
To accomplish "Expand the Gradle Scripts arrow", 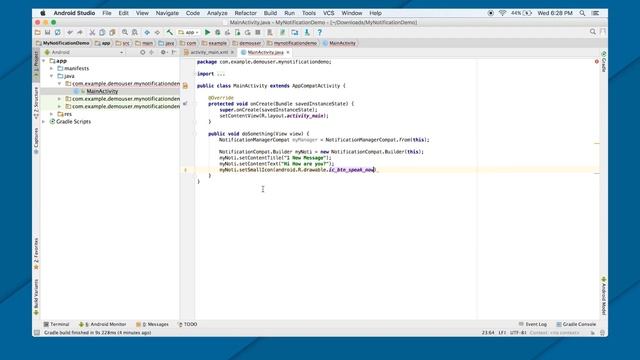I will coord(44,122).
